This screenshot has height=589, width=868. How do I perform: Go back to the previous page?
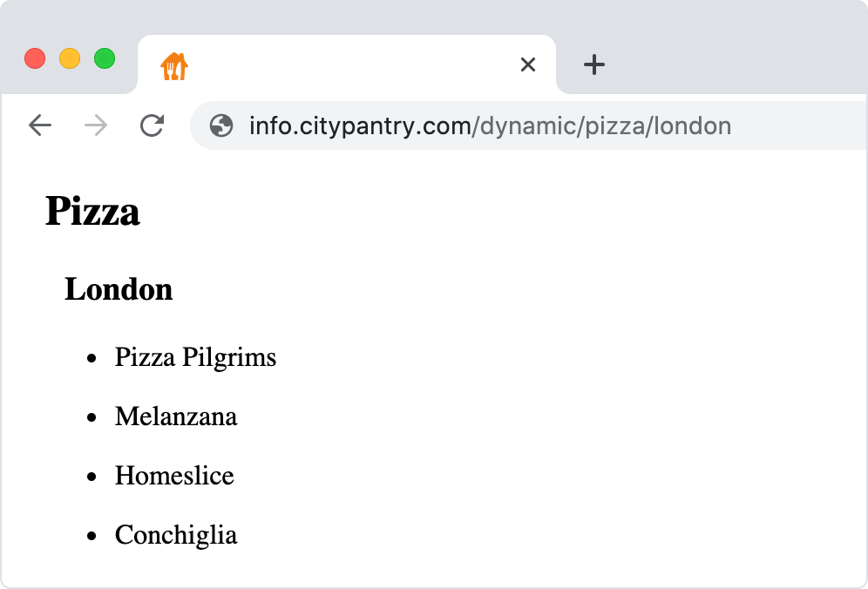click(x=40, y=125)
